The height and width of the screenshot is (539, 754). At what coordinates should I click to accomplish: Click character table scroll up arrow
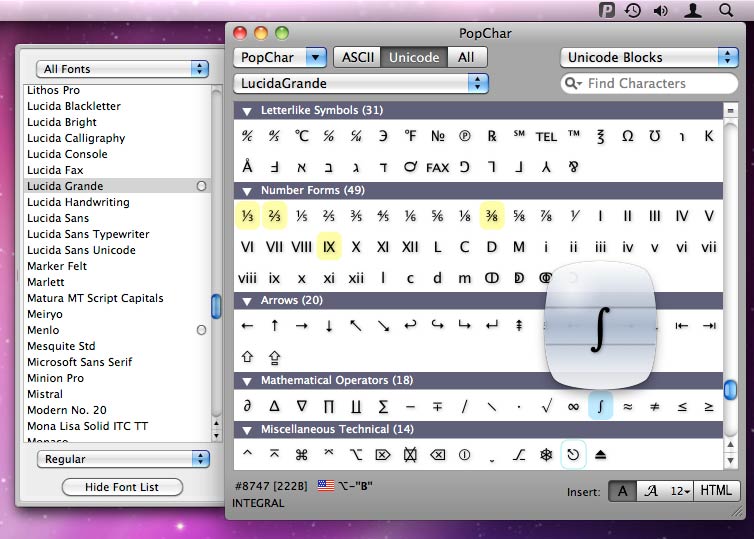click(730, 445)
